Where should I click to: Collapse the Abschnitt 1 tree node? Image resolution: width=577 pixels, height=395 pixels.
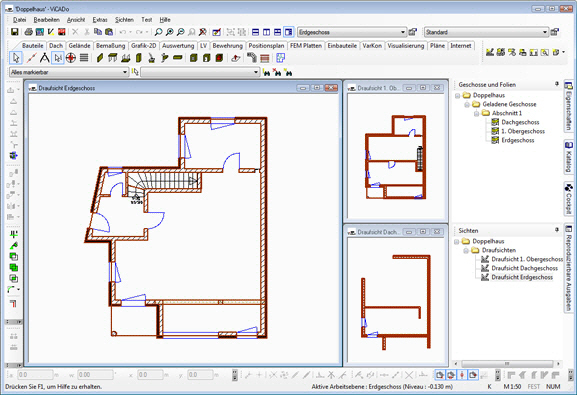pyautogui.click(x=477, y=113)
